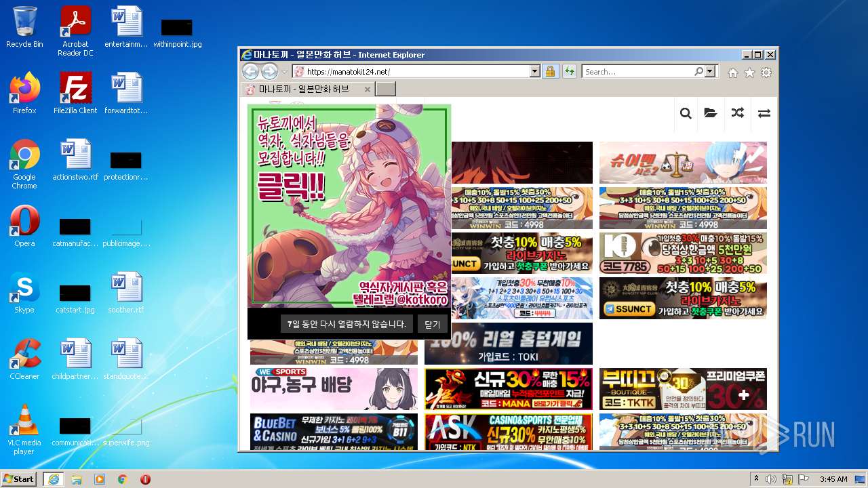Click the 신규30% MANA code banner
The height and width of the screenshot is (488, 868).
(509, 388)
